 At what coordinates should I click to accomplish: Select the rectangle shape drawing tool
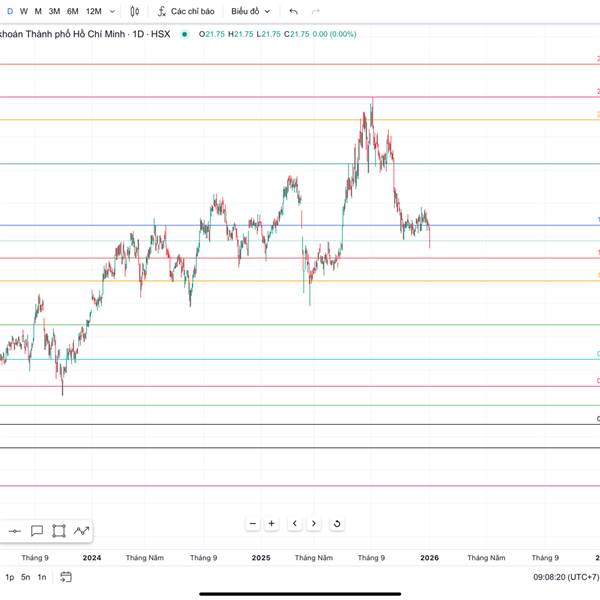[59, 531]
